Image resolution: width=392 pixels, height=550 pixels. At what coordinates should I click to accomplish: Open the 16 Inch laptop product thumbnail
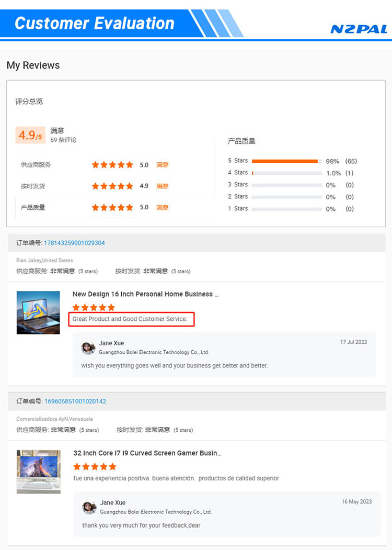pyautogui.click(x=38, y=313)
